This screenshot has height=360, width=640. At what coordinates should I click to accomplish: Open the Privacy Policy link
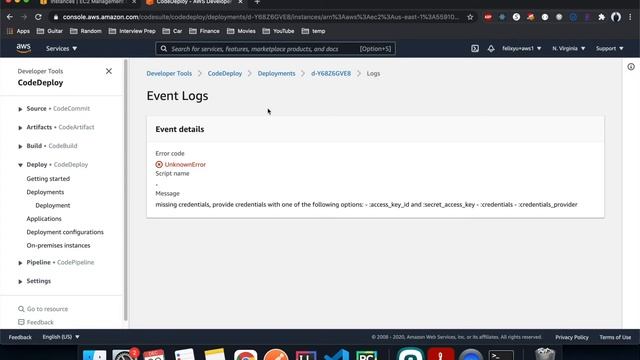[572, 337]
